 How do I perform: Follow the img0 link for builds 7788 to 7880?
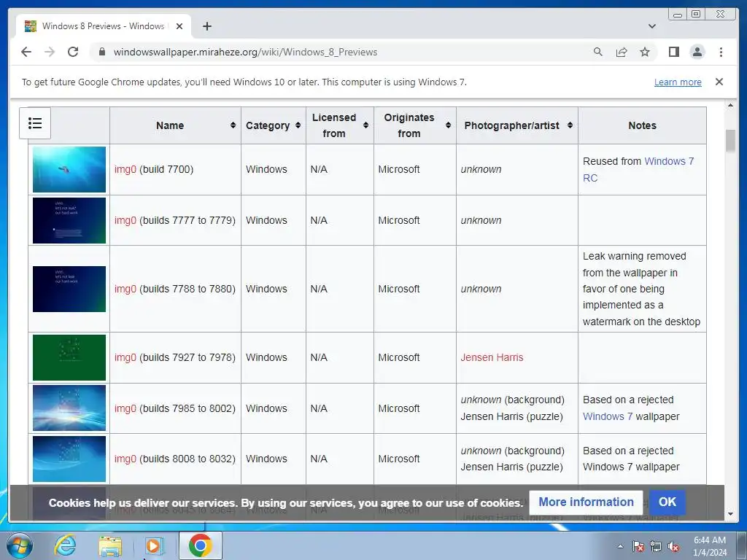coord(125,289)
